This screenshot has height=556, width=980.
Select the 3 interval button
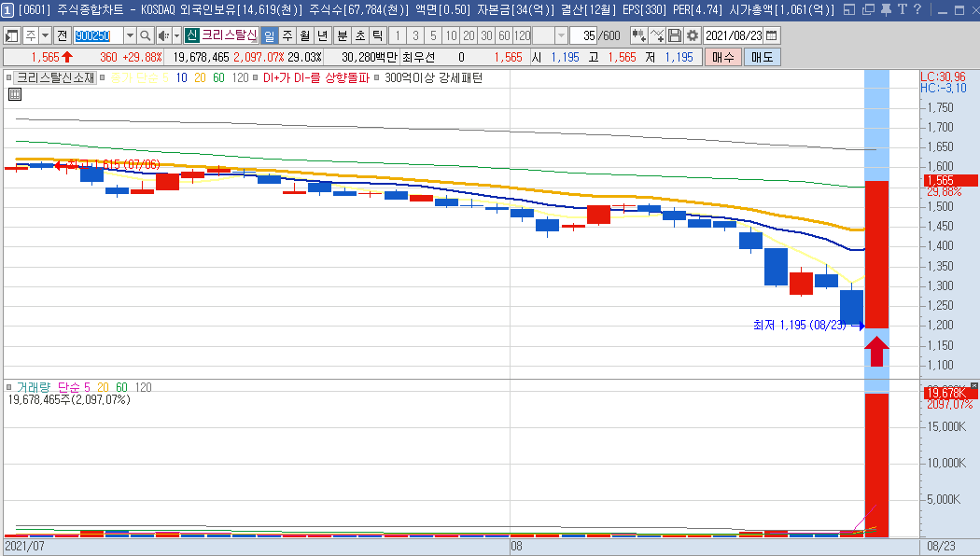pos(415,35)
